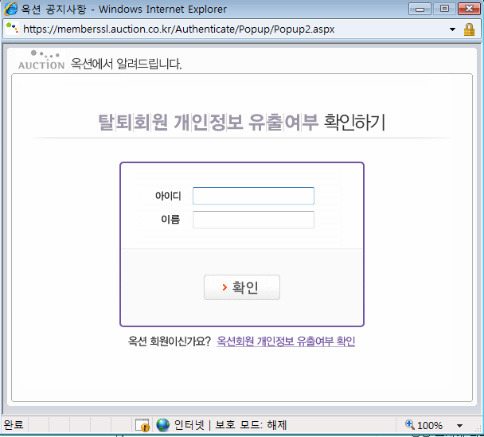
Task: Click the 옥션 회원이신가요? text
Action: [x=169, y=341]
